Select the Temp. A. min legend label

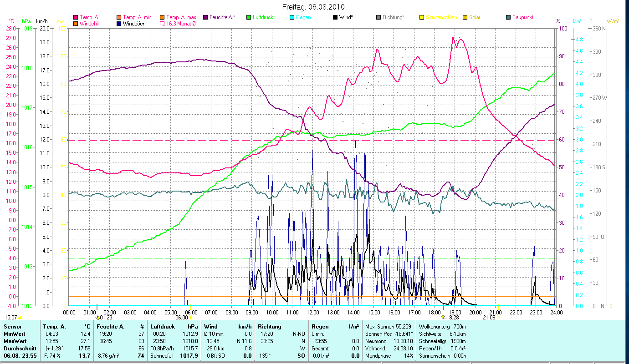(137, 17)
